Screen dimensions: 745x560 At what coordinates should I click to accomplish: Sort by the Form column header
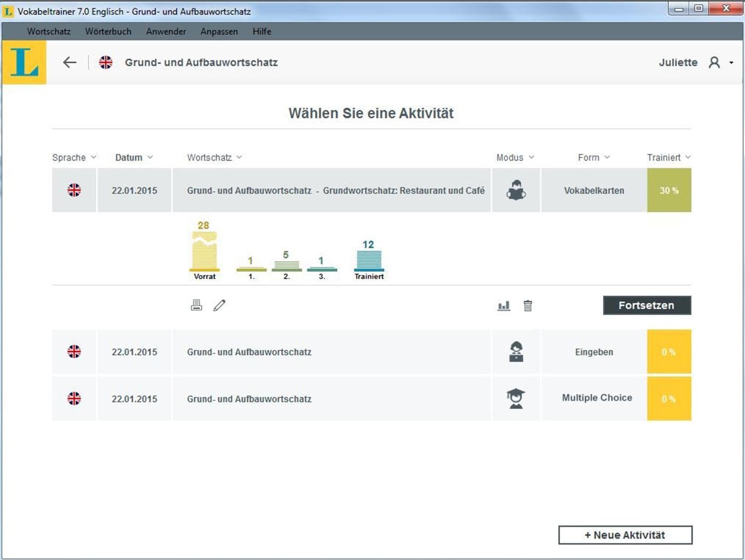pyautogui.click(x=594, y=157)
